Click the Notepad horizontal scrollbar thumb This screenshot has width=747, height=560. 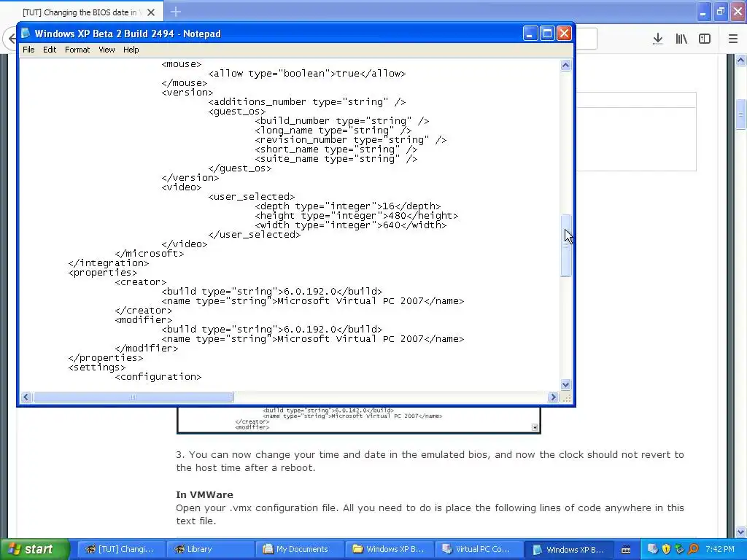pos(133,397)
